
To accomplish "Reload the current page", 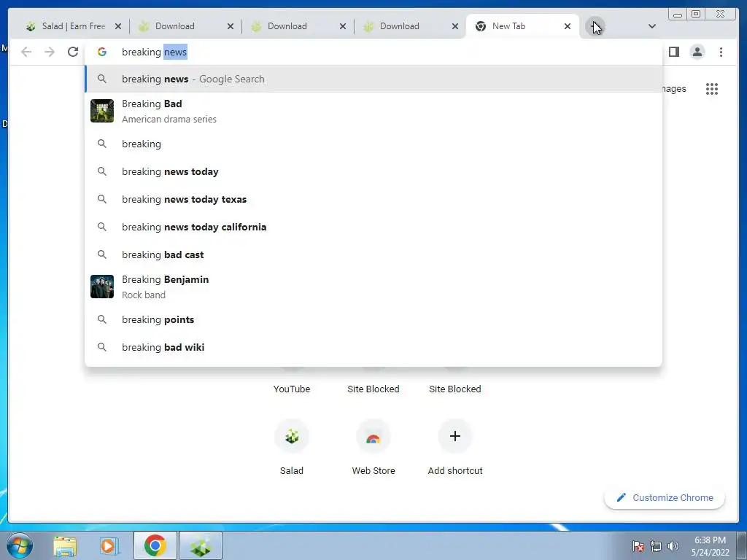I will [x=73, y=52].
